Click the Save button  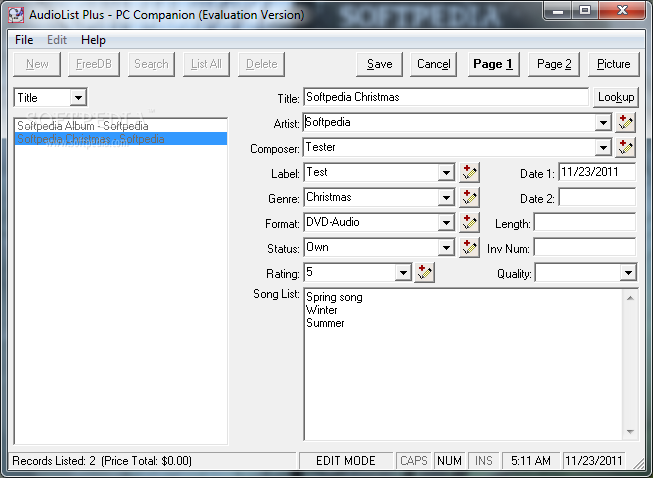[x=379, y=64]
